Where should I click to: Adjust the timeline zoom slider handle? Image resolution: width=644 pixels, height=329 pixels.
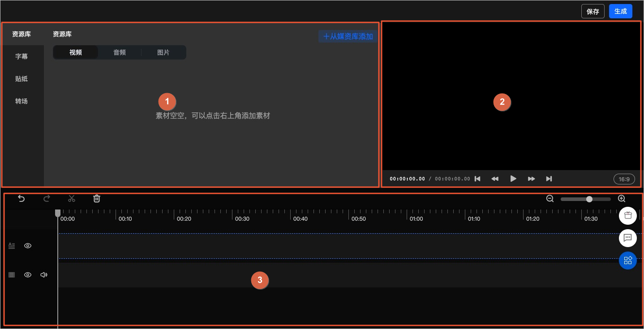point(589,199)
